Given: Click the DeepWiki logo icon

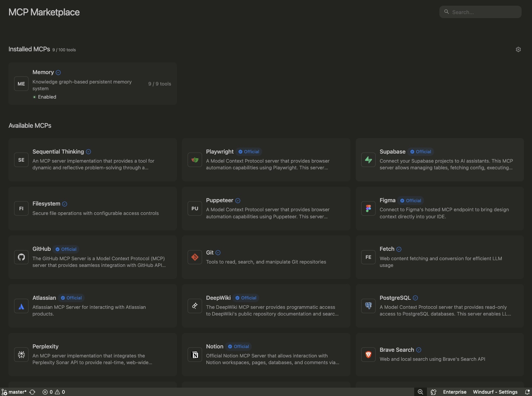Looking at the screenshot, I should (x=195, y=306).
